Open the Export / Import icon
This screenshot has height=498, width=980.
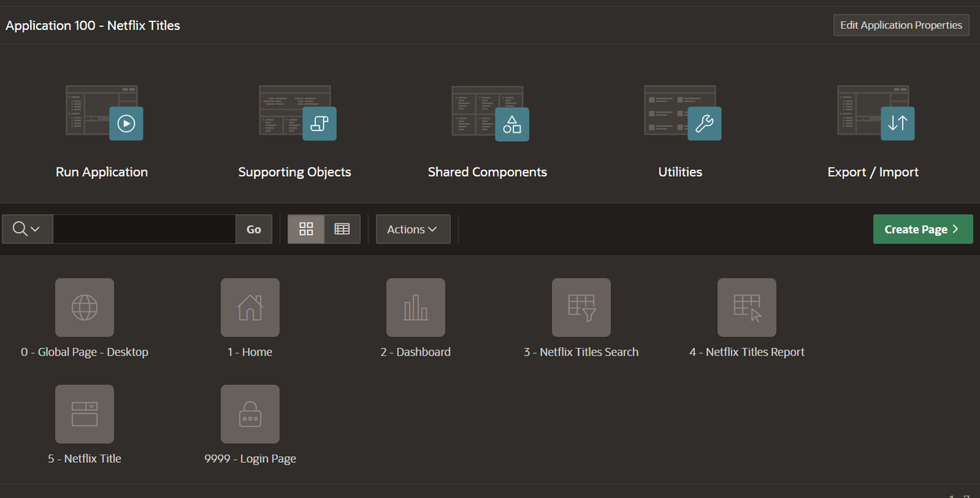(x=876, y=112)
